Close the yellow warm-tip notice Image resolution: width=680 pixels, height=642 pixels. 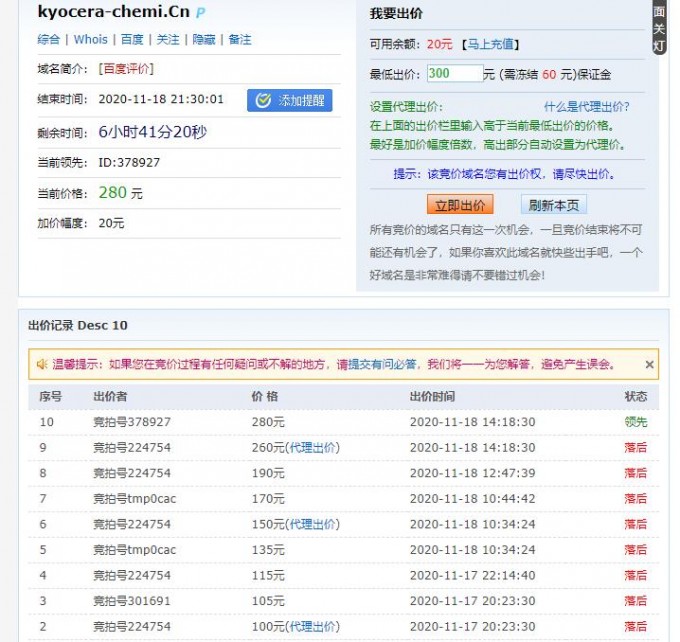(x=649, y=365)
